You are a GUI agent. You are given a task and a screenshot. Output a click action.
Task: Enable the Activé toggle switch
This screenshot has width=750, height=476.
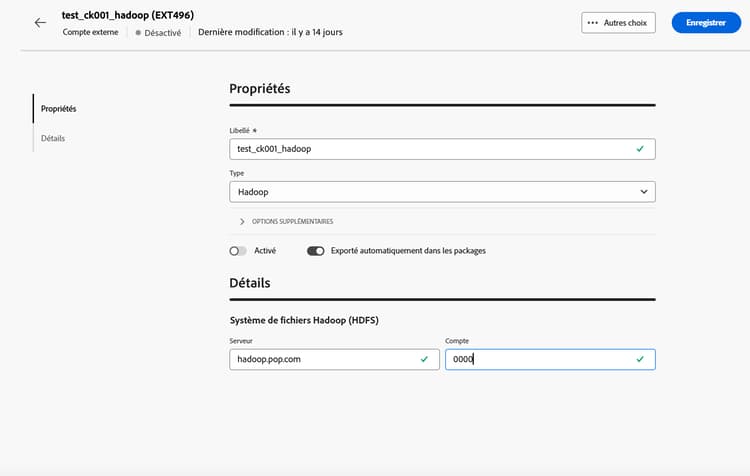pyautogui.click(x=238, y=251)
